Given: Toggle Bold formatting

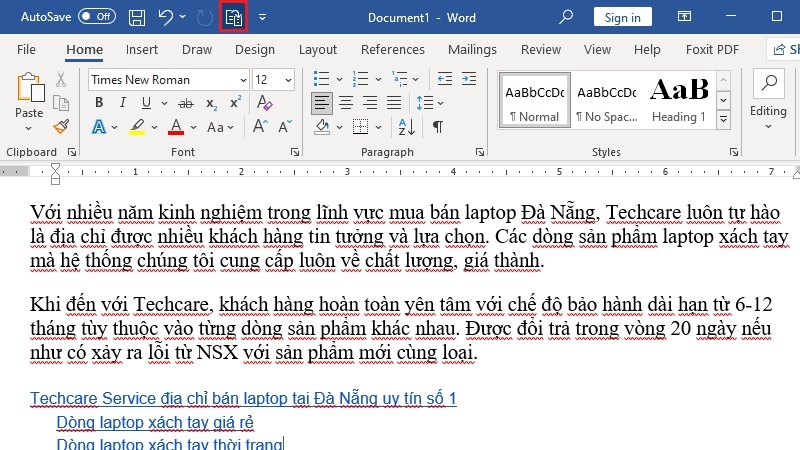Looking at the screenshot, I should point(99,103).
